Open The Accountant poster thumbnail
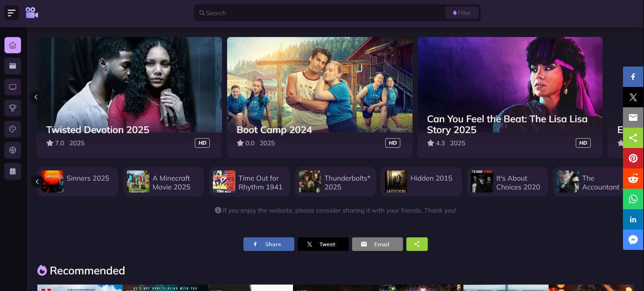644x291 pixels. (568, 181)
